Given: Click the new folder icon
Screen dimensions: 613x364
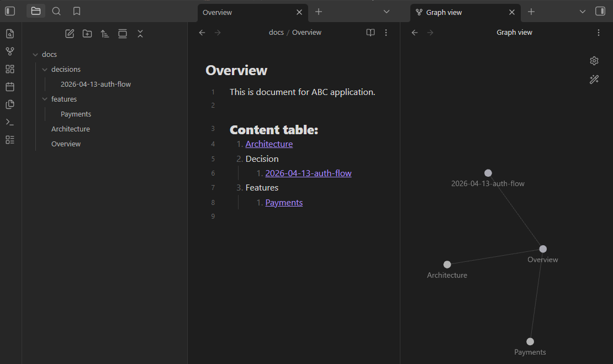Looking at the screenshot, I should (87, 34).
